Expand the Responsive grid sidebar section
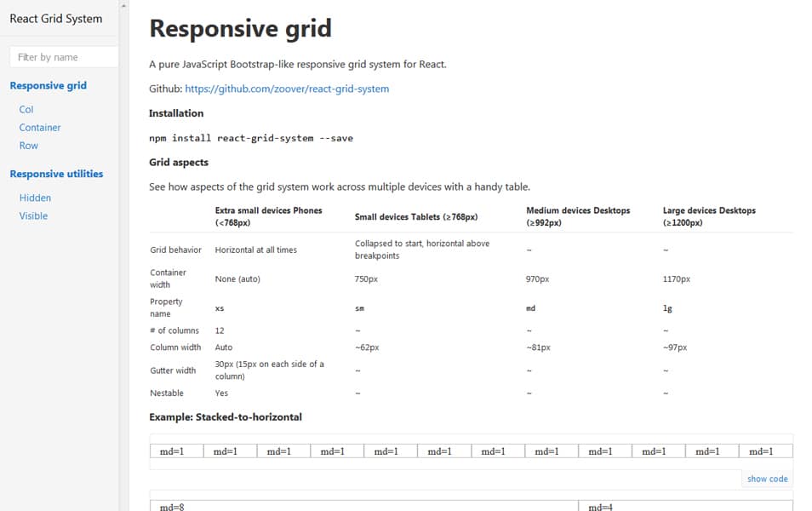 (x=48, y=85)
